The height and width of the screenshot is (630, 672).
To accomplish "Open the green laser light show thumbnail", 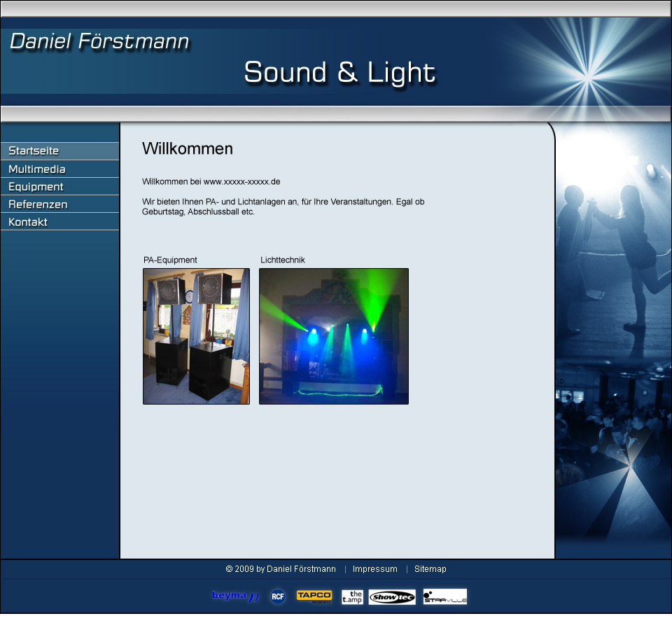I will [x=334, y=336].
